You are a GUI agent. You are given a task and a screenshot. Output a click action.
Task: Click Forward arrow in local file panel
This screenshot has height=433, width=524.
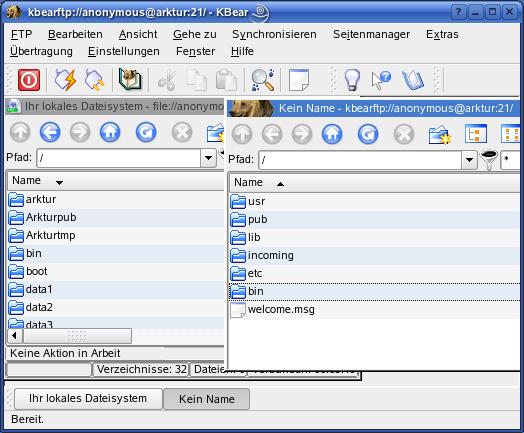pos(80,132)
